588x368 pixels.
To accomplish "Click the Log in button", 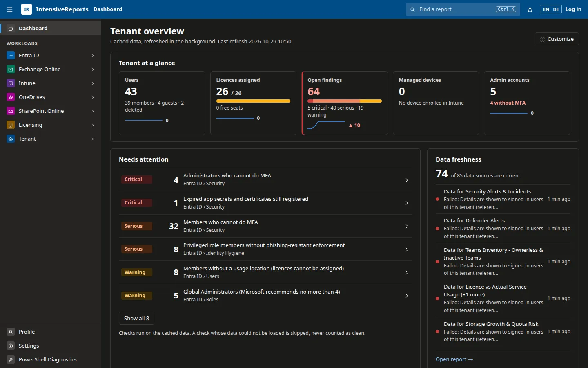I will pyautogui.click(x=573, y=9).
